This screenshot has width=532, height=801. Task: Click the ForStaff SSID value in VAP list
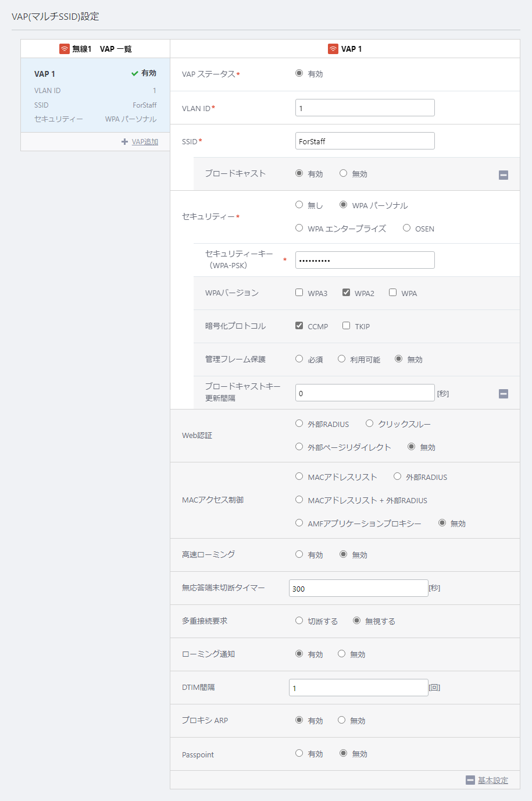[145, 105]
